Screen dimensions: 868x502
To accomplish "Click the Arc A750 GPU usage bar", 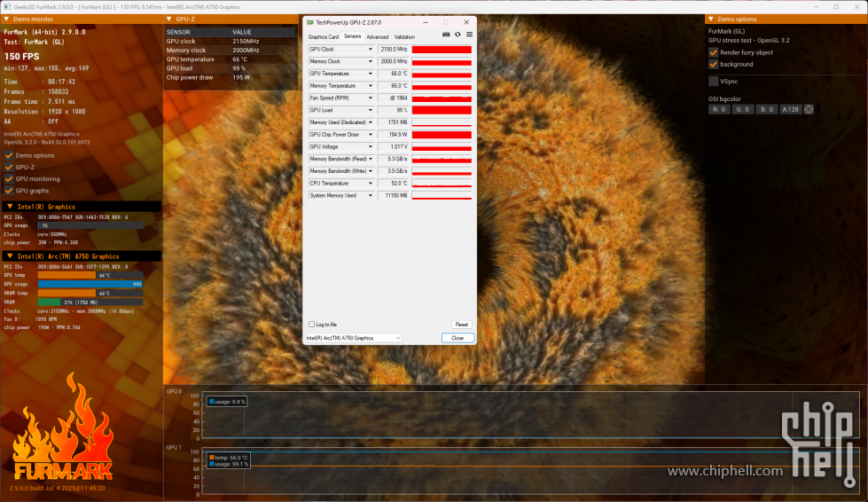I will [90, 284].
